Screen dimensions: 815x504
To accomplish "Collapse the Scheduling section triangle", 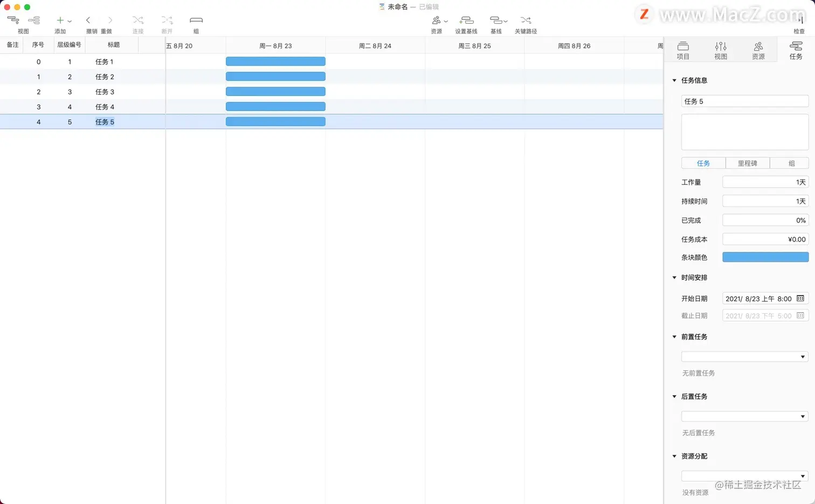I will 674,278.
